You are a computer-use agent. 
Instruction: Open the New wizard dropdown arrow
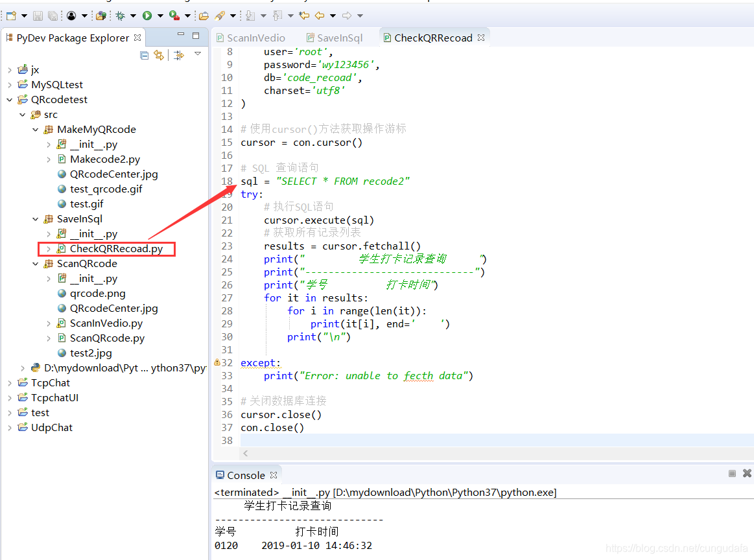[23, 15]
